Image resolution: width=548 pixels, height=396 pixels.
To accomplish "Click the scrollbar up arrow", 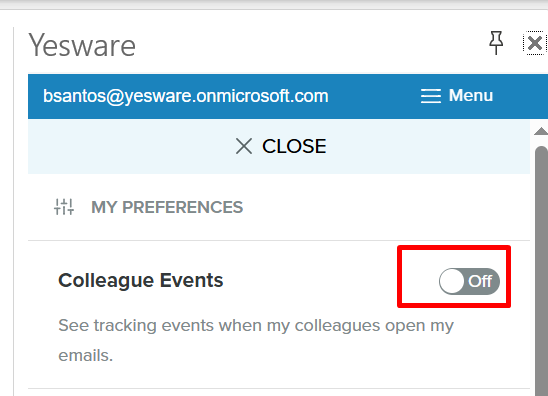I will [x=541, y=131].
